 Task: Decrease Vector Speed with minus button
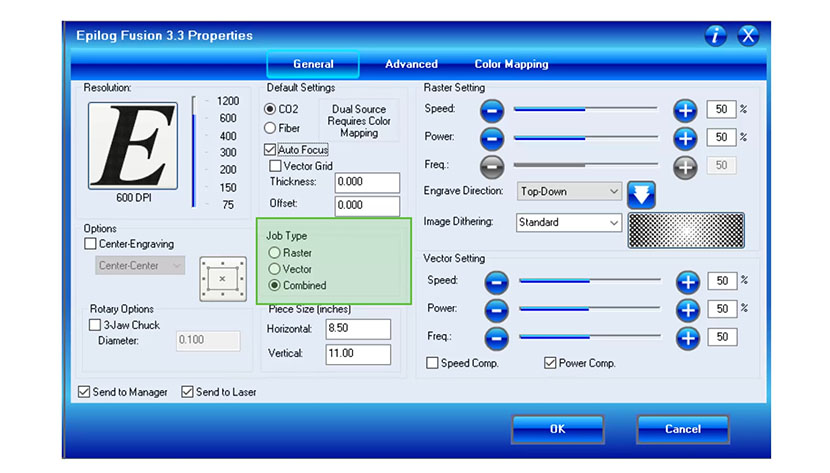497,282
